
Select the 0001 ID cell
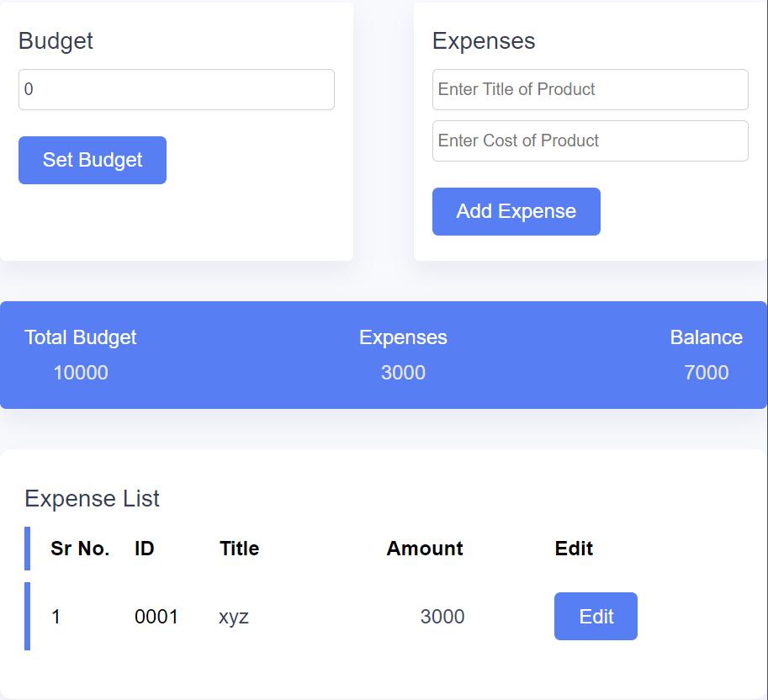point(156,617)
